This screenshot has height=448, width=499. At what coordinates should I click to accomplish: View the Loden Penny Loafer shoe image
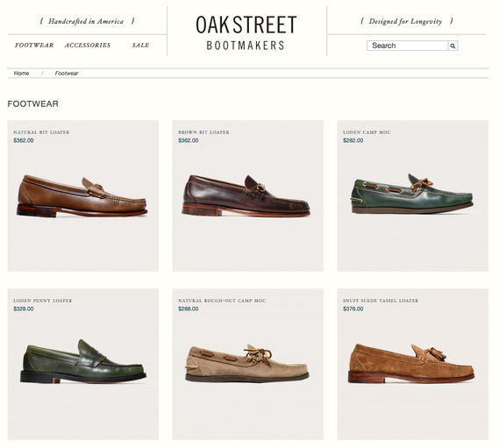[x=83, y=361]
